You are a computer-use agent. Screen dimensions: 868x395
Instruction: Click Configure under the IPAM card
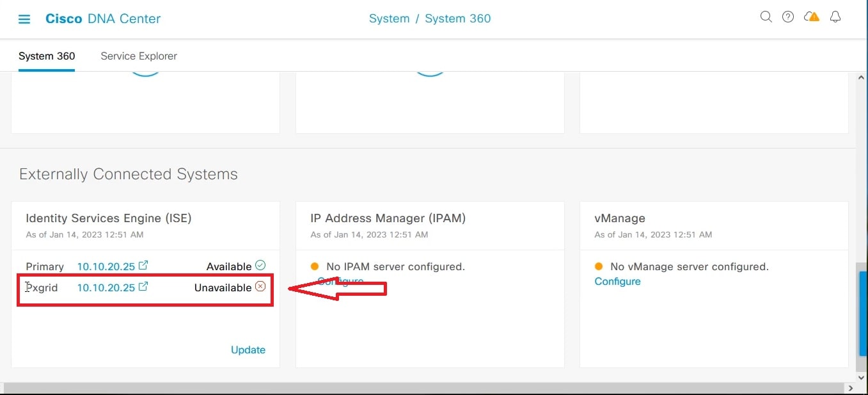click(340, 281)
